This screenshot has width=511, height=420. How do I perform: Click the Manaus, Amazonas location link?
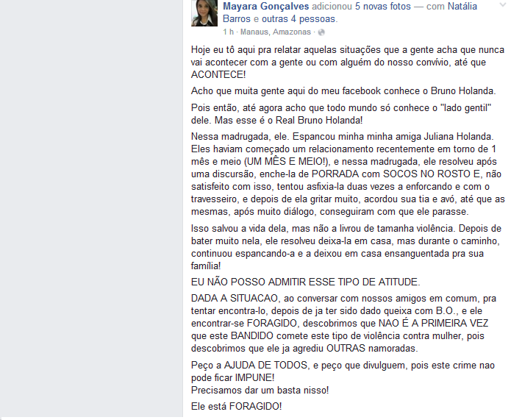point(276,32)
